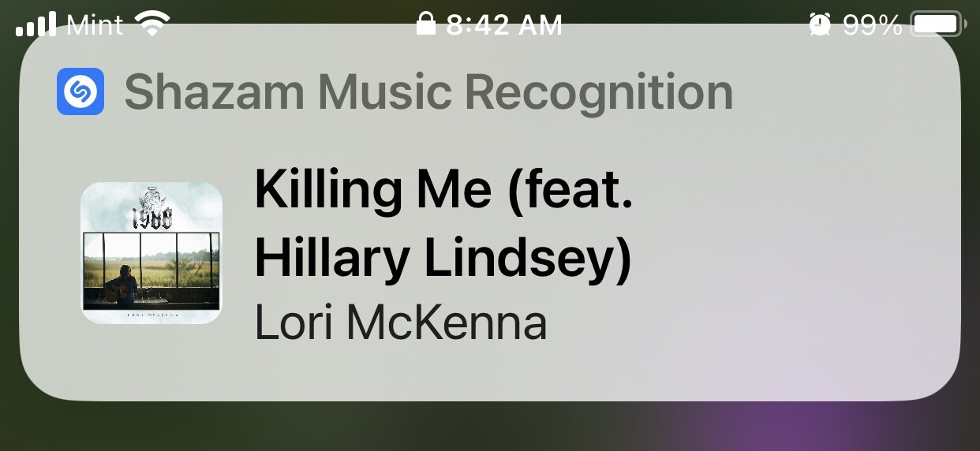Open the Shazam Music Recognition header

pos(428,93)
